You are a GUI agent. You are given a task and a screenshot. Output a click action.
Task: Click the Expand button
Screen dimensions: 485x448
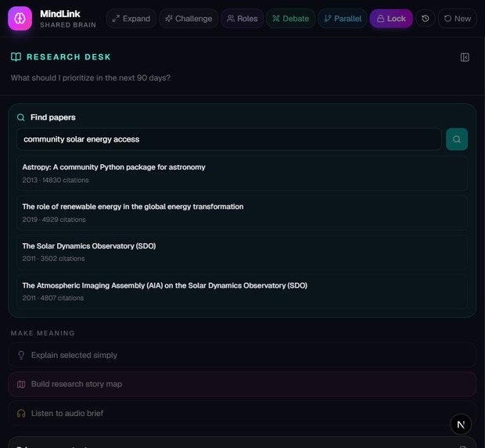[x=131, y=19]
